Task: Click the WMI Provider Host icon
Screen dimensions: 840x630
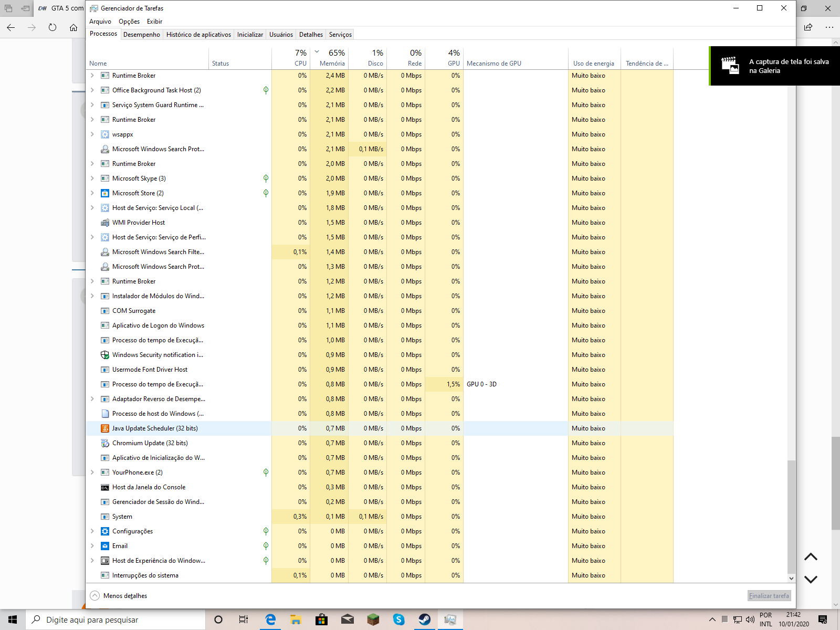Action: [x=105, y=223]
